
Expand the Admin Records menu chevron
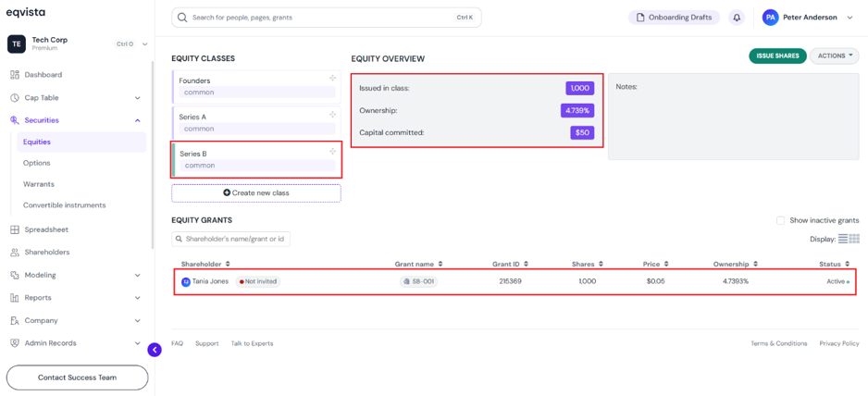(138, 343)
